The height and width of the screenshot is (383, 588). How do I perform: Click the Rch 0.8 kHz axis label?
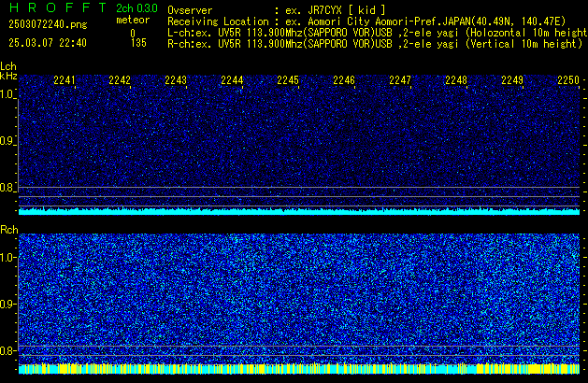(x=7, y=350)
